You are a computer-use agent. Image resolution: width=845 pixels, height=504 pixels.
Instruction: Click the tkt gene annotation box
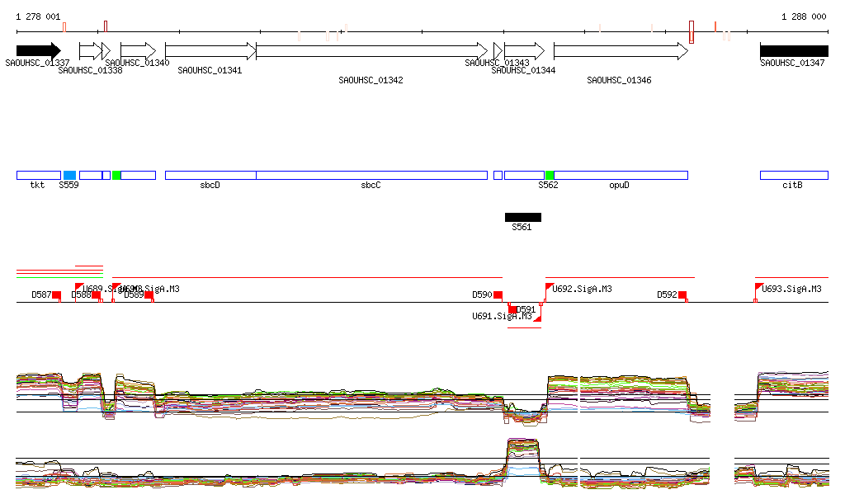click(38, 176)
